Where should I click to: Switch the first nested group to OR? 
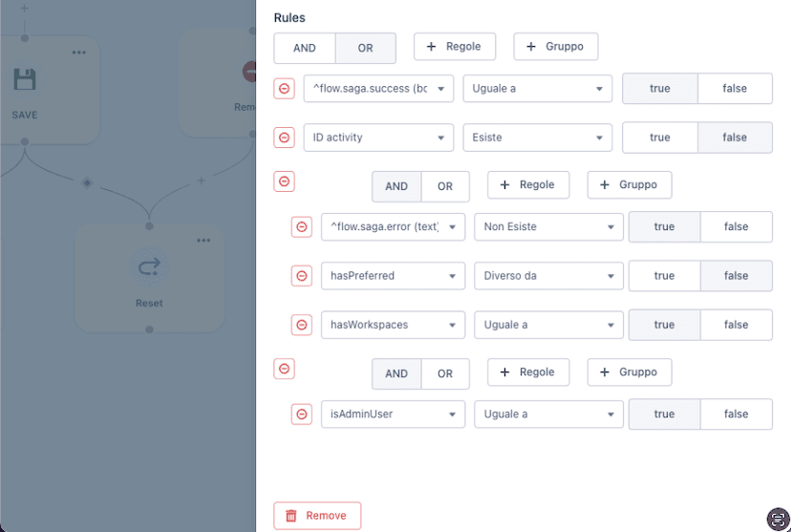tap(445, 186)
